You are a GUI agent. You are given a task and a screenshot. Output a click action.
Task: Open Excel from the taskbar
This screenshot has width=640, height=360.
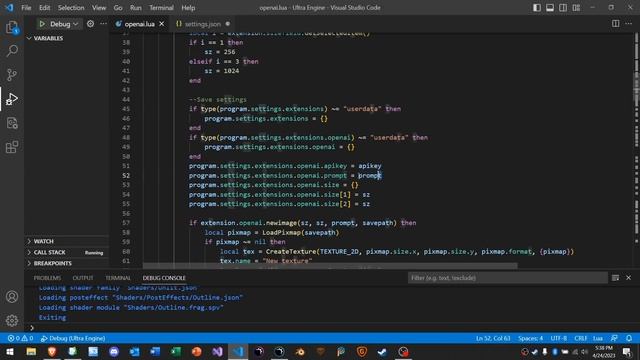click(176, 352)
